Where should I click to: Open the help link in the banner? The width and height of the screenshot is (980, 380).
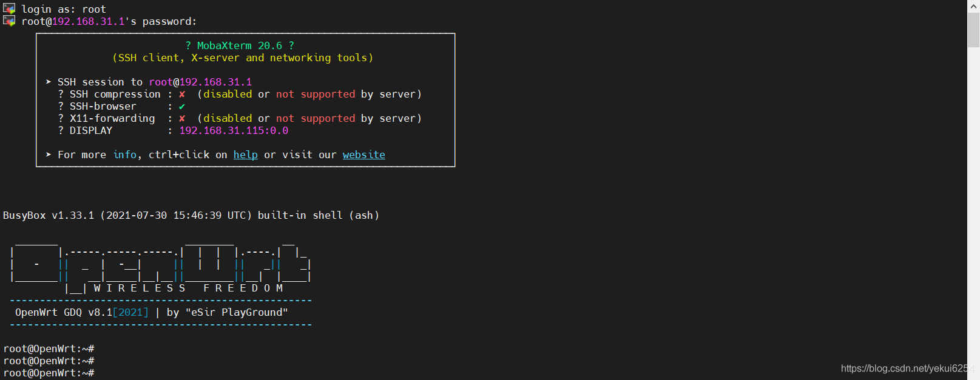(x=246, y=155)
